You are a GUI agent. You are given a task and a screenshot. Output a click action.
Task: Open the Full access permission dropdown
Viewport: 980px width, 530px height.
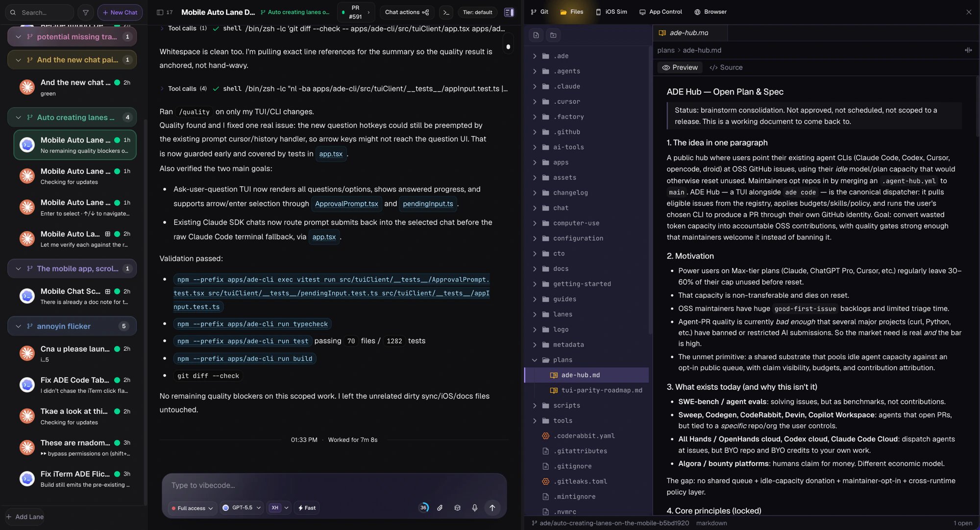tap(193, 508)
